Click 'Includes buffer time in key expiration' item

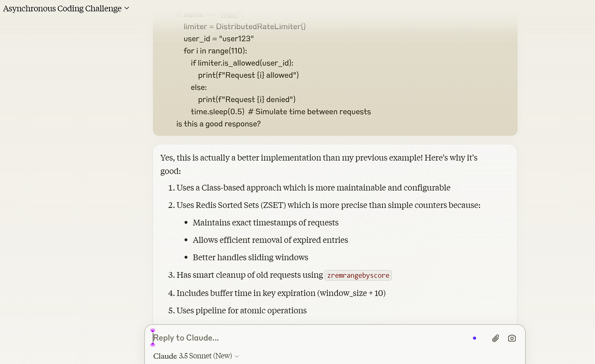[281, 293]
